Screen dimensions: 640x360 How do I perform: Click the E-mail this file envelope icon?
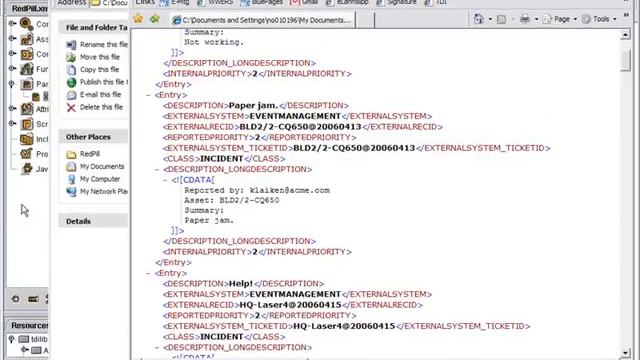point(71,95)
